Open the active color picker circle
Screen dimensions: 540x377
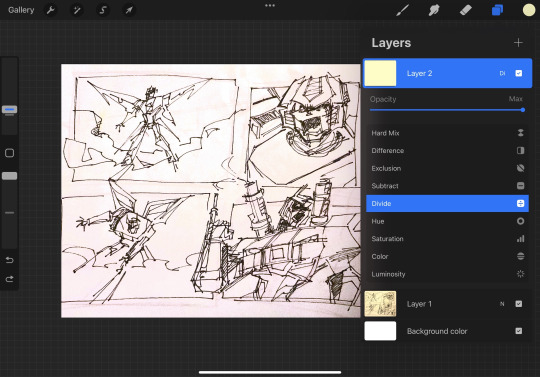point(529,10)
